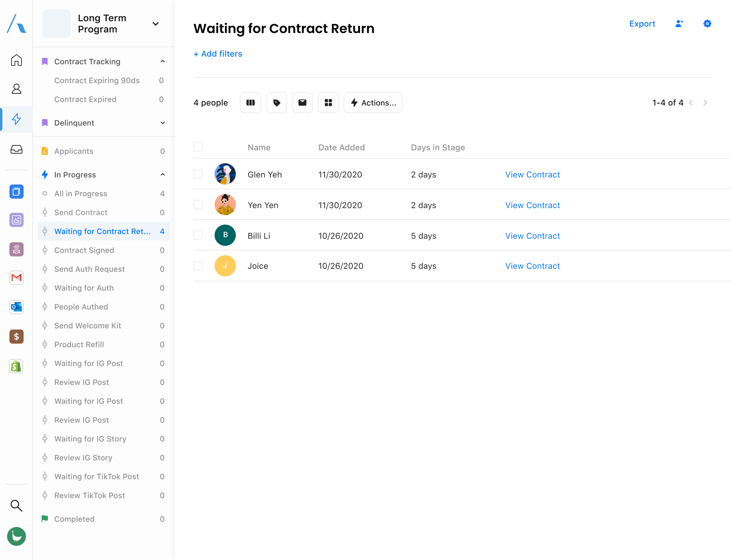
Task: Click the tag icon button
Action: (x=276, y=103)
